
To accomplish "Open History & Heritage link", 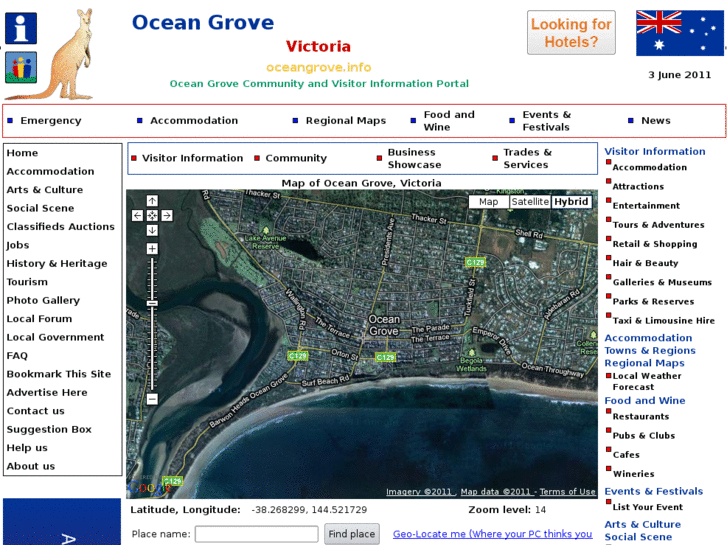I will 57,263.
